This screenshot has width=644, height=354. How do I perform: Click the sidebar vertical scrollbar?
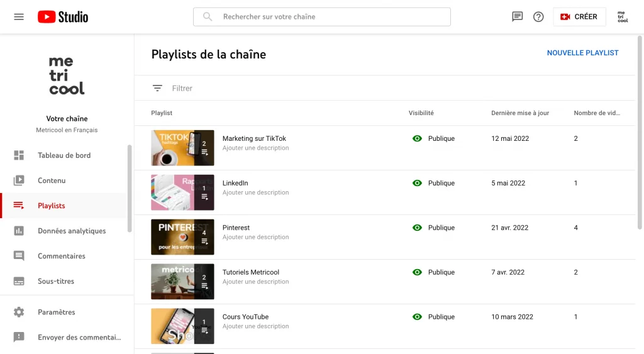pos(130,189)
